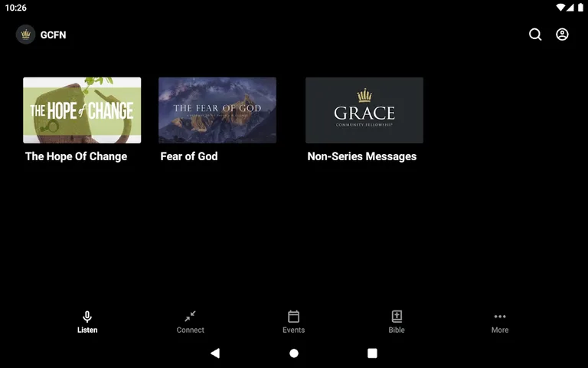Open the Fear of God mountain thumbnail

[x=217, y=110]
